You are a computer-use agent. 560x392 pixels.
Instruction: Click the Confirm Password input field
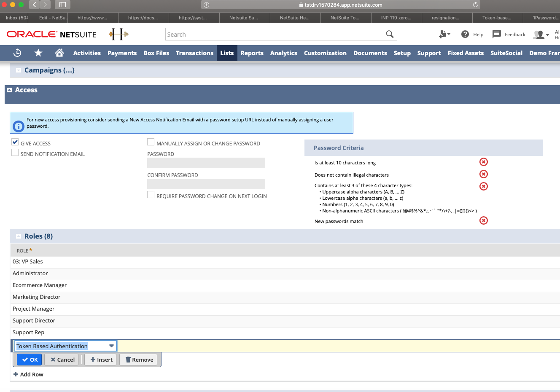tap(206, 184)
